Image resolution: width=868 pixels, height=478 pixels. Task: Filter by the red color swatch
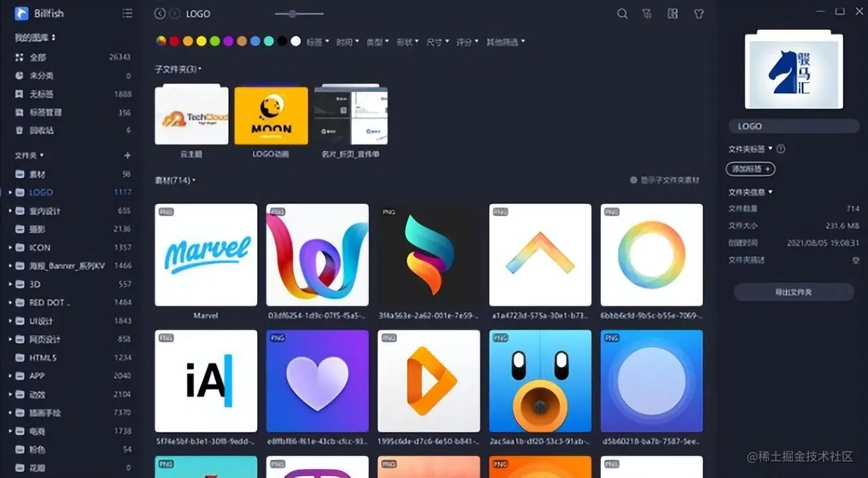[x=174, y=41]
